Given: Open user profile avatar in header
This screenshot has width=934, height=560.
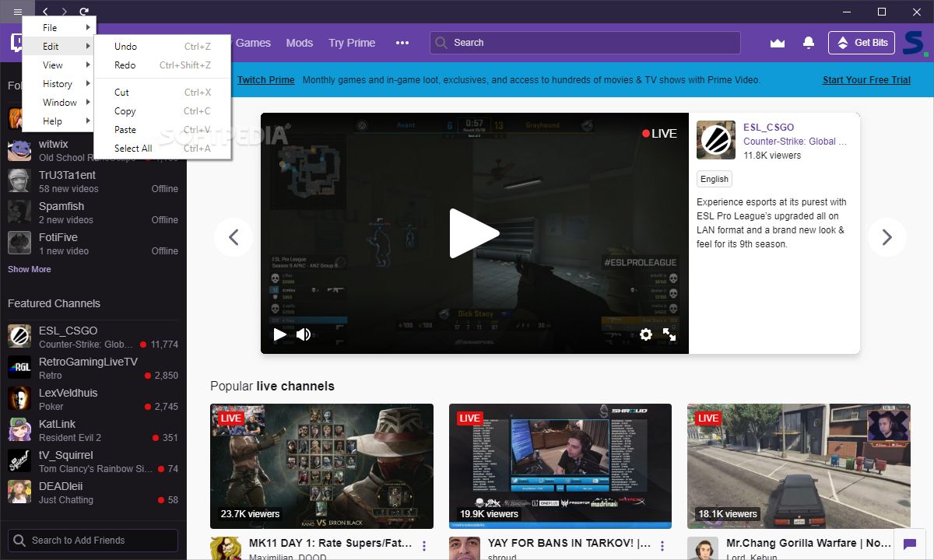Looking at the screenshot, I should coord(915,43).
